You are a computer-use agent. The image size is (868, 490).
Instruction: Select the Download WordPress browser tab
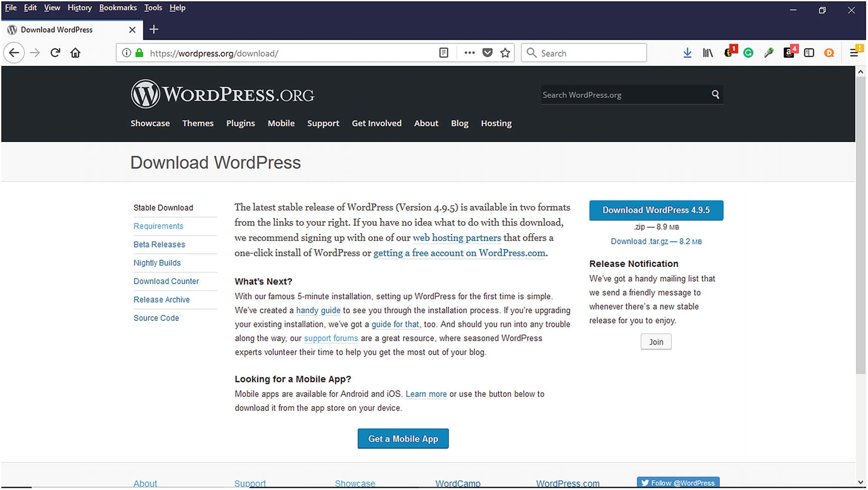pyautogui.click(x=72, y=30)
